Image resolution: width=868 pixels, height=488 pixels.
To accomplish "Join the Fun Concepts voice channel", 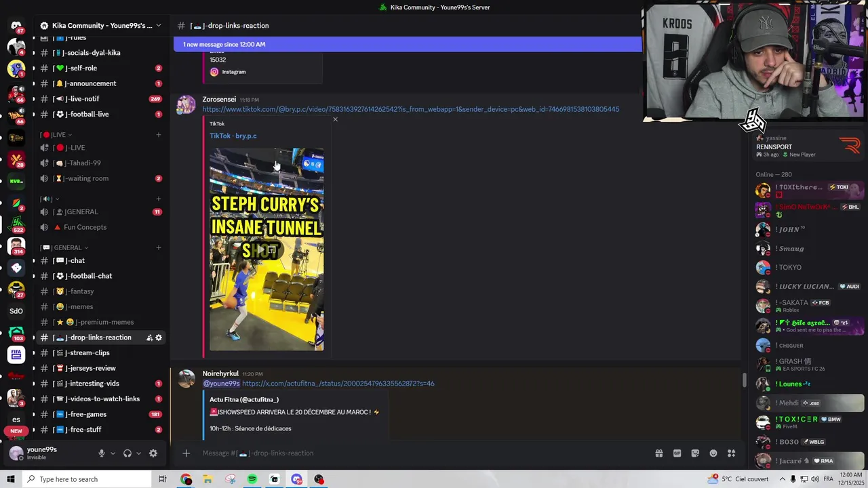I will pyautogui.click(x=101, y=227).
